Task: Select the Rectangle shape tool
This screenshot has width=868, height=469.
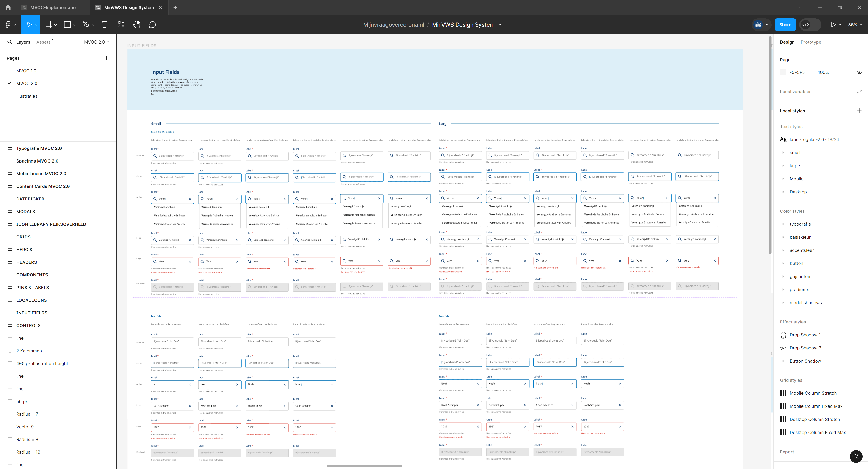Action: point(67,25)
